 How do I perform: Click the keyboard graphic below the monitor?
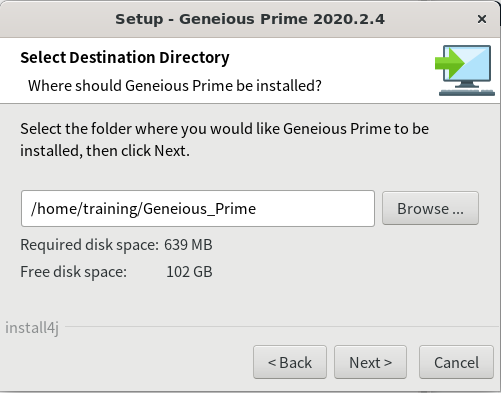pos(467,92)
